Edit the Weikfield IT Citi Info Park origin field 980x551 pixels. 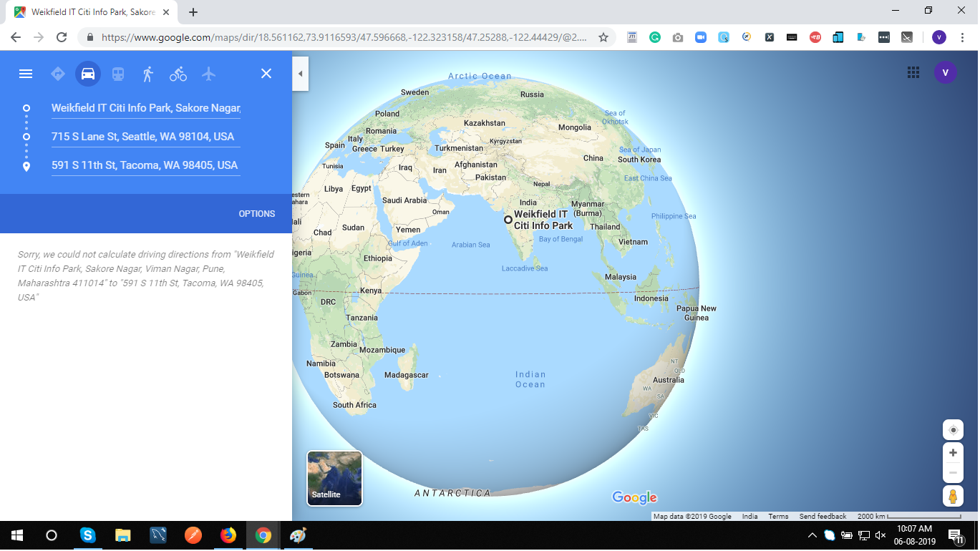click(x=146, y=108)
